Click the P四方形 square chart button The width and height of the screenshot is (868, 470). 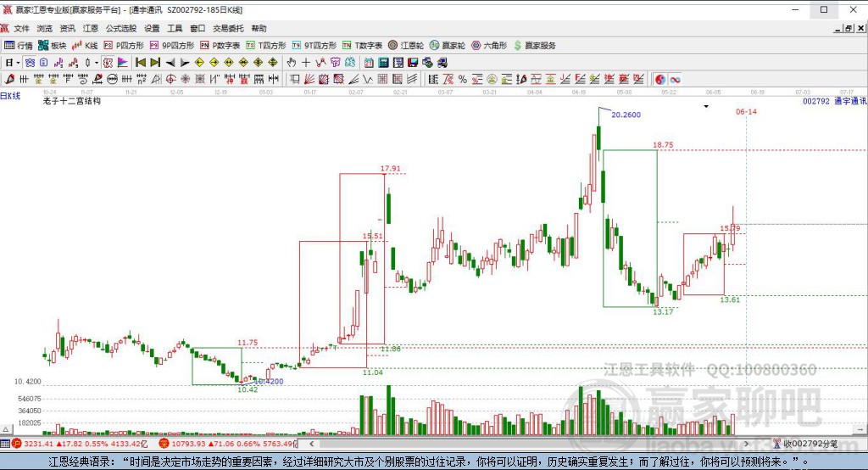pyautogui.click(x=125, y=45)
